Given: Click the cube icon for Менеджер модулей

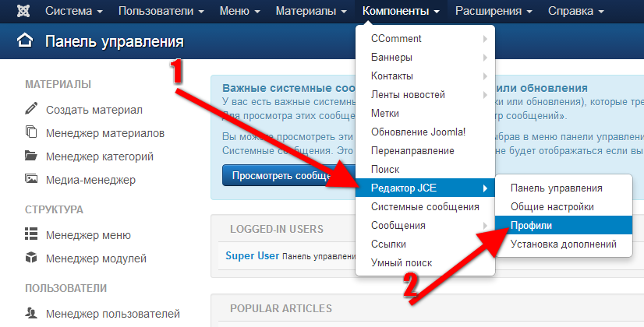Looking at the screenshot, I should coord(31,258).
